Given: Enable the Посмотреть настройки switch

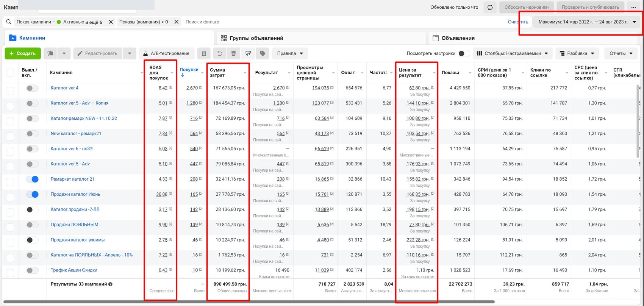Looking at the screenshot, I should [464, 53].
